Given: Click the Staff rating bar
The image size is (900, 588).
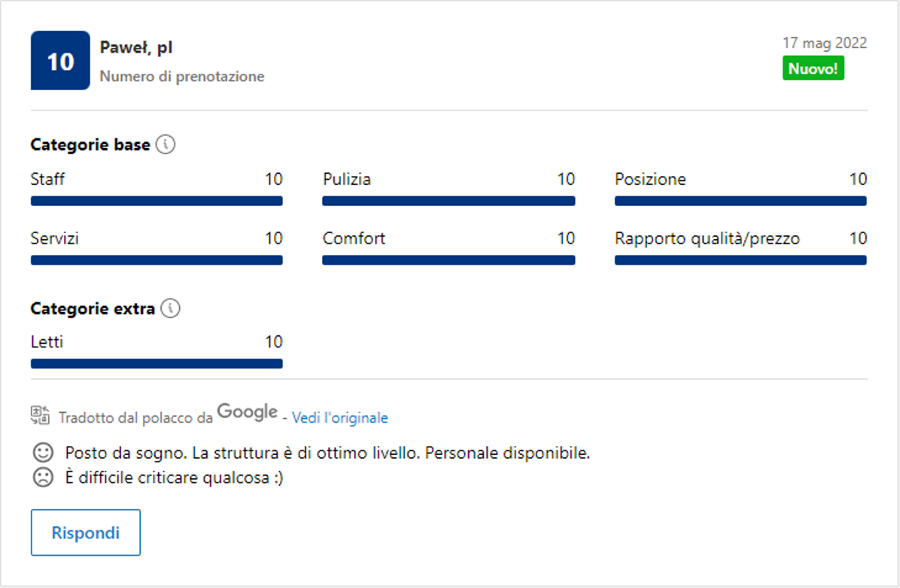Looking at the screenshot, I should 157,201.
